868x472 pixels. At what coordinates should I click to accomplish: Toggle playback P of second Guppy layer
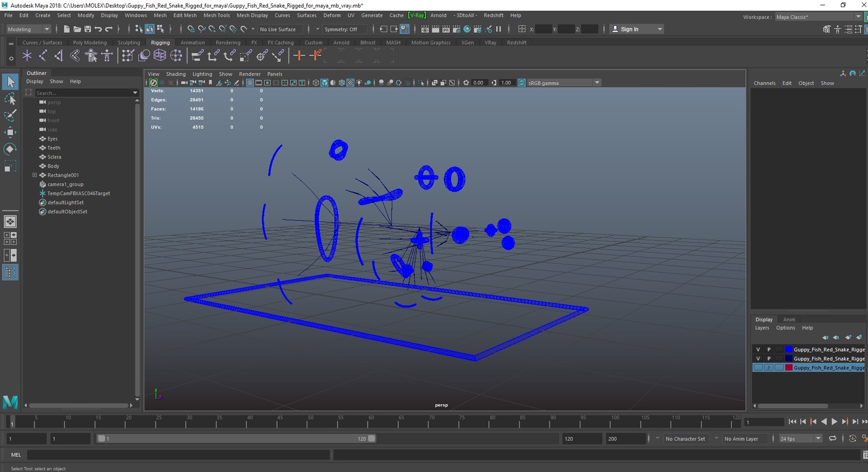pyautogui.click(x=769, y=358)
